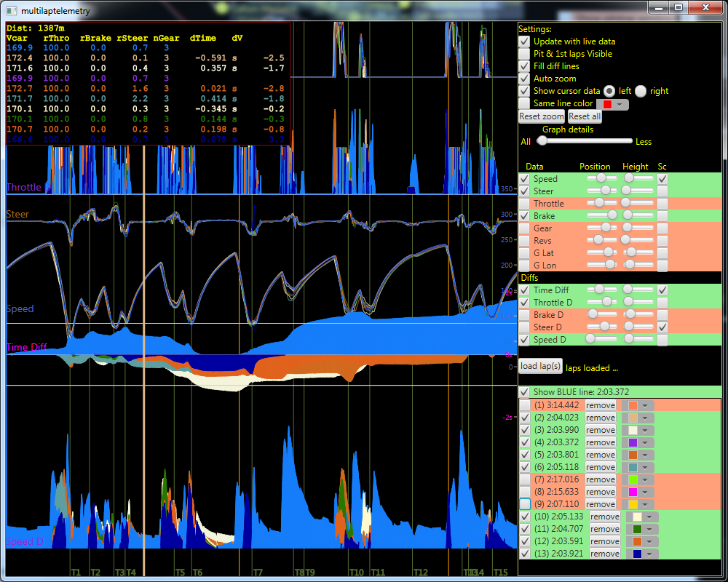This screenshot has width=728, height=582.
Task: Uncheck "Show BLUE line: 2:03.372"
Action: click(523, 391)
